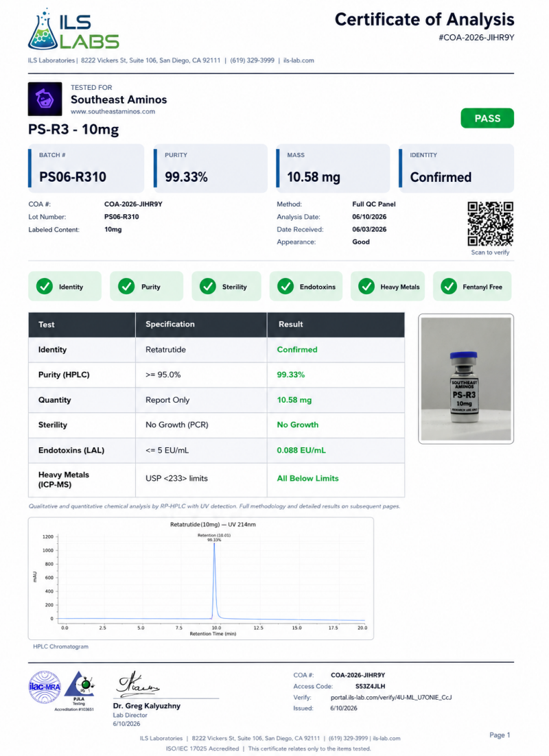Click the (619) 329-3999 phone number in header

(x=253, y=60)
